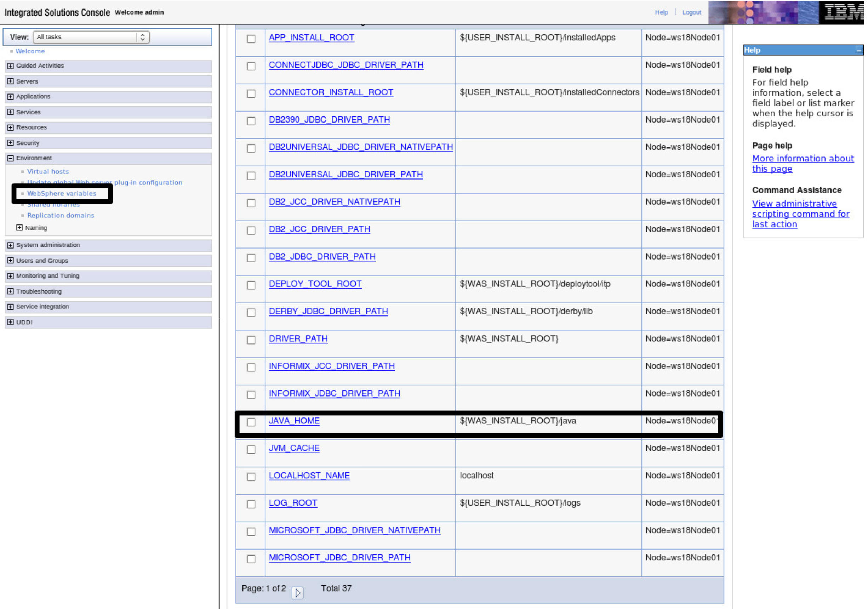The height and width of the screenshot is (609, 868).
Task: Expand Users and Groups section
Action: [x=11, y=261]
